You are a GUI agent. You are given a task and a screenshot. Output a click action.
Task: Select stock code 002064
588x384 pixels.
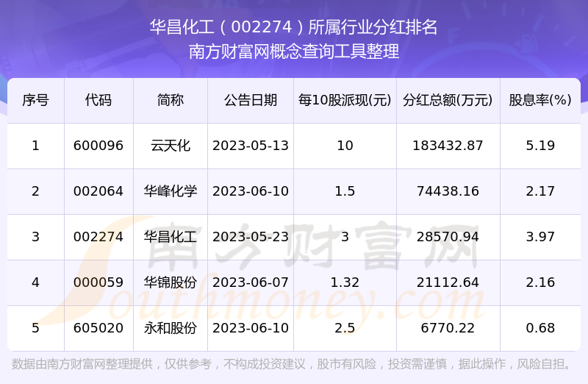[x=98, y=191]
